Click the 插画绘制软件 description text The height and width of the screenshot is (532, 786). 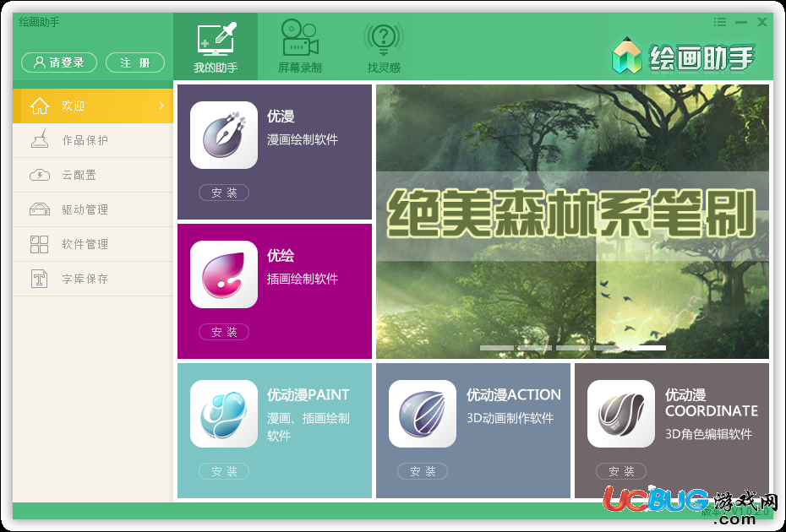click(x=303, y=279)
